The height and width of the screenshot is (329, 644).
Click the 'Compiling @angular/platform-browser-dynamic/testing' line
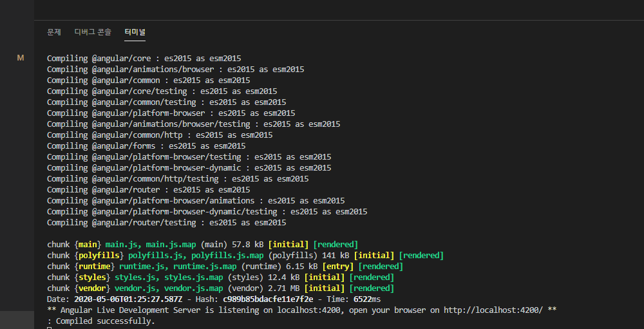(x=207, y=212)
